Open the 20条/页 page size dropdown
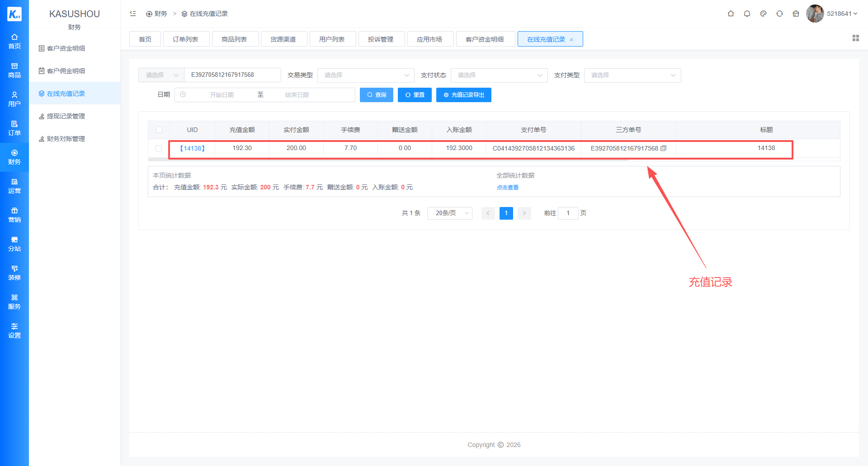Viewport: 868px width, 466px height. (x=449, y=213)
